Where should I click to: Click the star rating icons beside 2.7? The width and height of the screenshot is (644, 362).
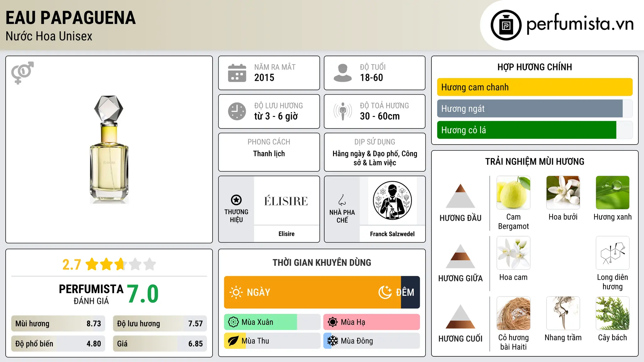pyautogui.click(x=120, y=264)
